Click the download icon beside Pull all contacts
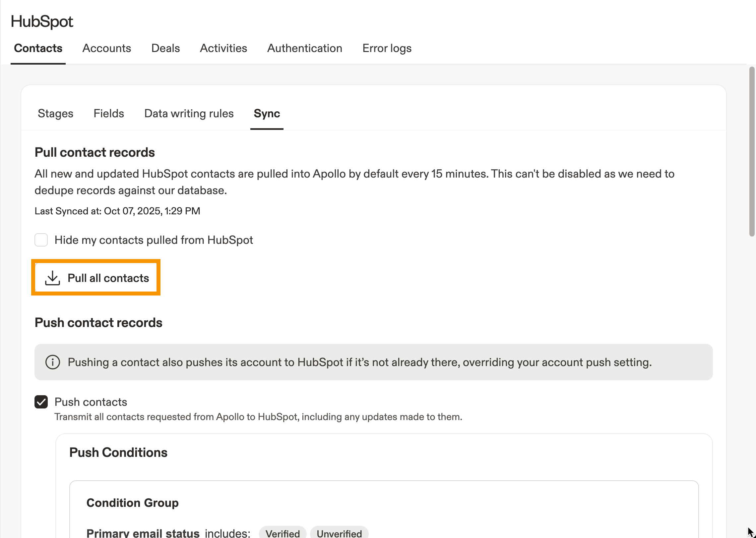Viewport: 756px width, 538px height. click(x=52, y=278)
